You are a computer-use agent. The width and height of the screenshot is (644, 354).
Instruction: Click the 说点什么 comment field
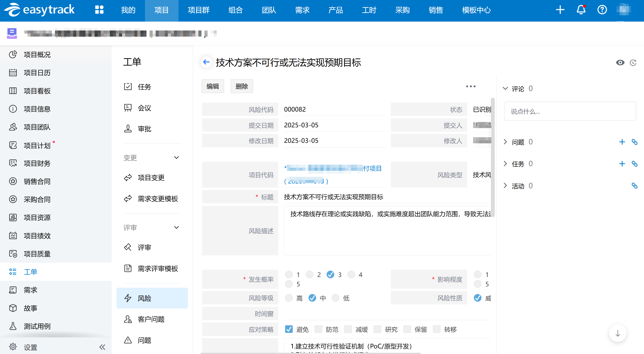coord(570,111)
